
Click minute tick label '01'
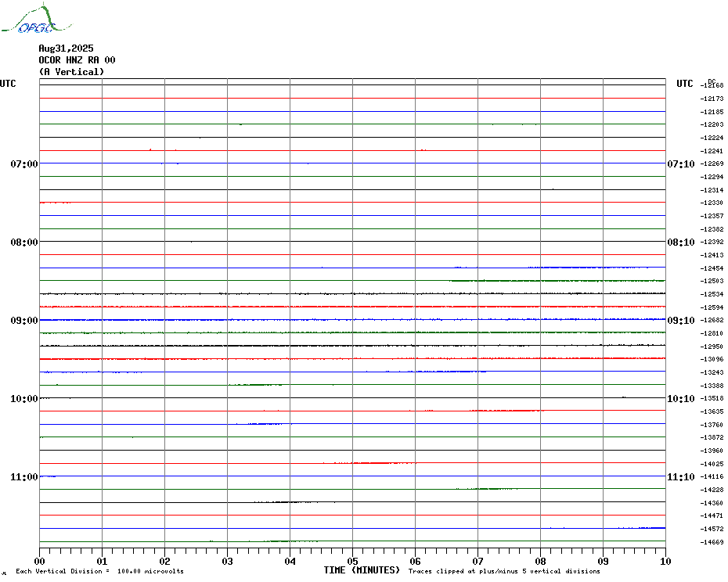coord(102,562)
